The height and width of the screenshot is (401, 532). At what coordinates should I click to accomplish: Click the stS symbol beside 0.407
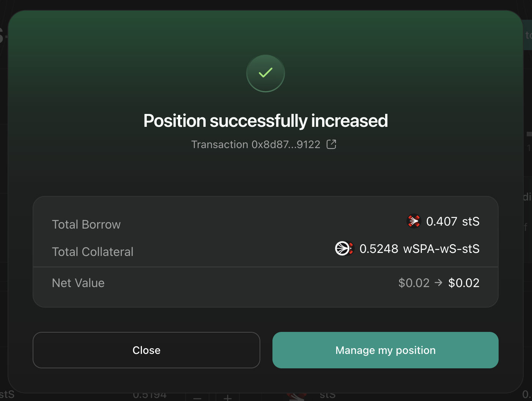tap(471, 221)
